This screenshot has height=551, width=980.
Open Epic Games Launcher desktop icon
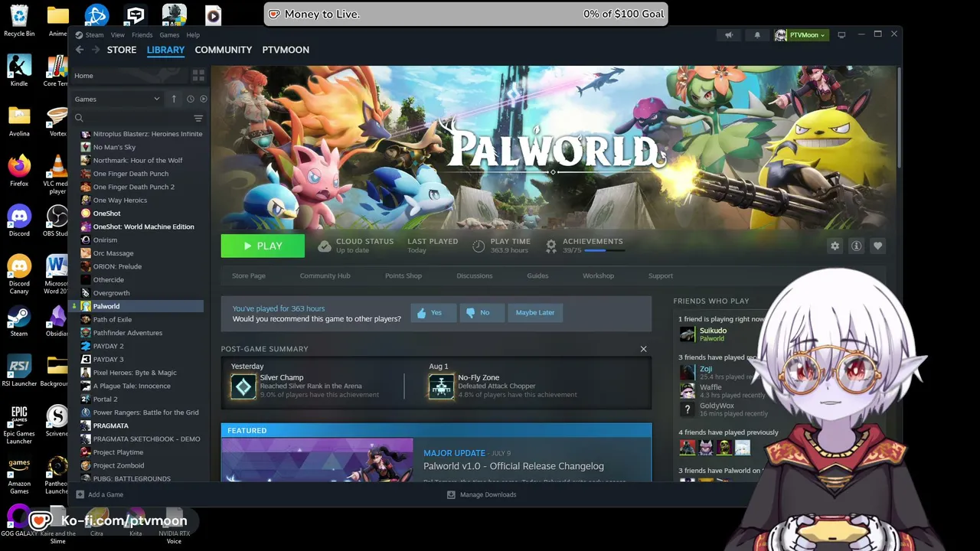(x=19, y=425)
